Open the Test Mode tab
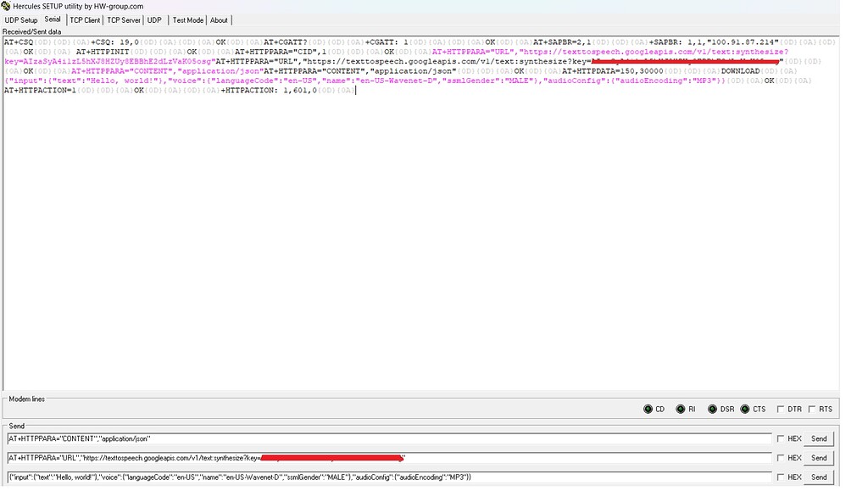868x491 pixels. 188,20
